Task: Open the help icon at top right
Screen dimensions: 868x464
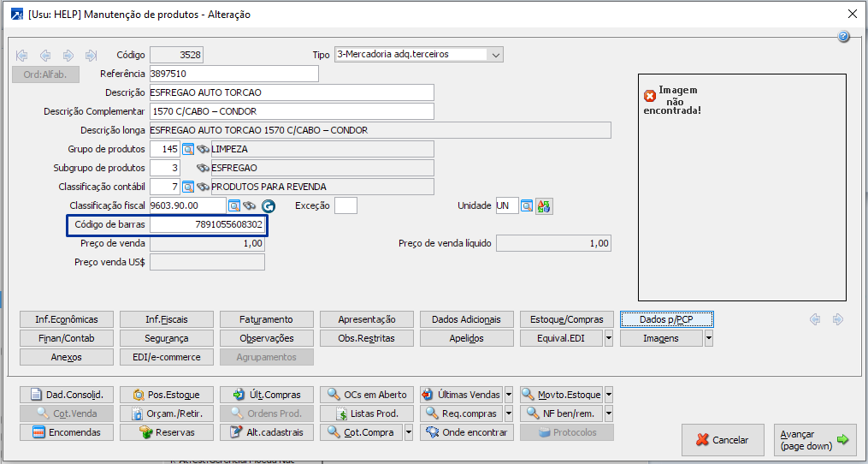Action: click(843, 37)
